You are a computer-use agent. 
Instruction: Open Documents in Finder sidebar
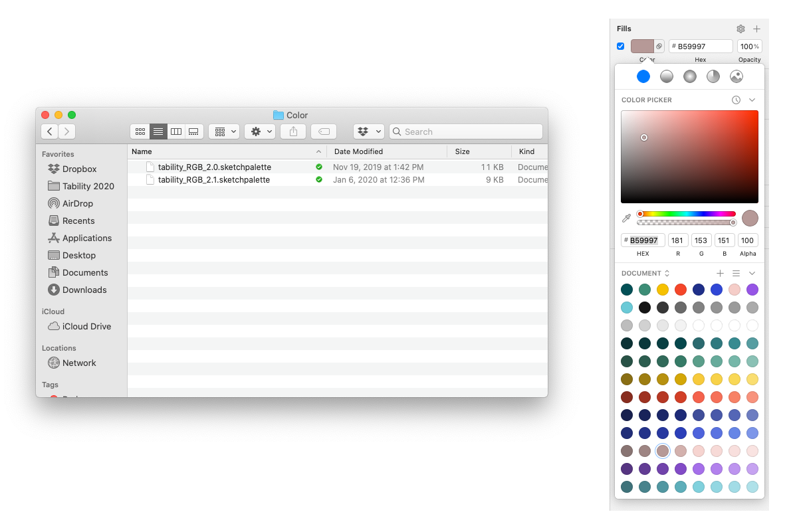(x=78, y=272)
